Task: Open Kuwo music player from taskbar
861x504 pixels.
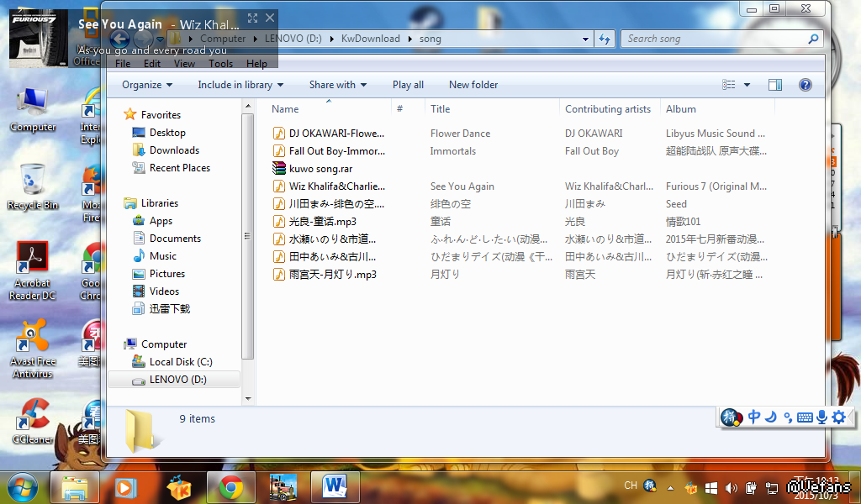Action: (x=178, y=486)
